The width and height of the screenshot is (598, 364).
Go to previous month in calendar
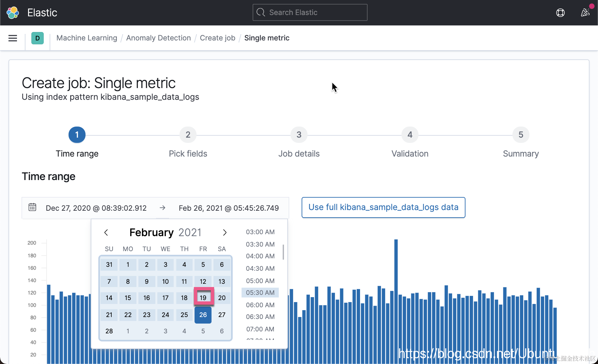coord(106,233)
